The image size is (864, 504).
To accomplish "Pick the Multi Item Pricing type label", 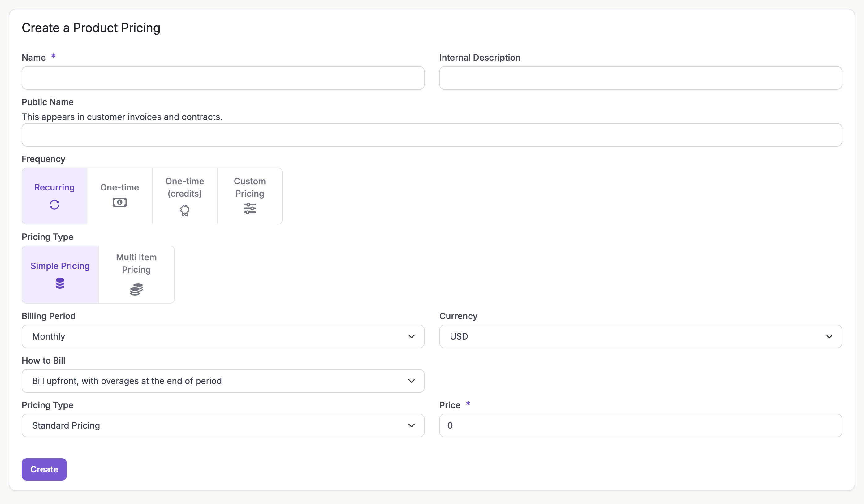I will [x=136, y=263].
